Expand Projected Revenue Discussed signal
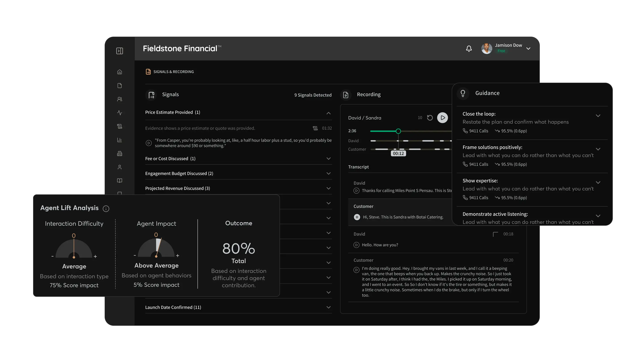Viewport: 644px width, 362px height. [328, 188]
